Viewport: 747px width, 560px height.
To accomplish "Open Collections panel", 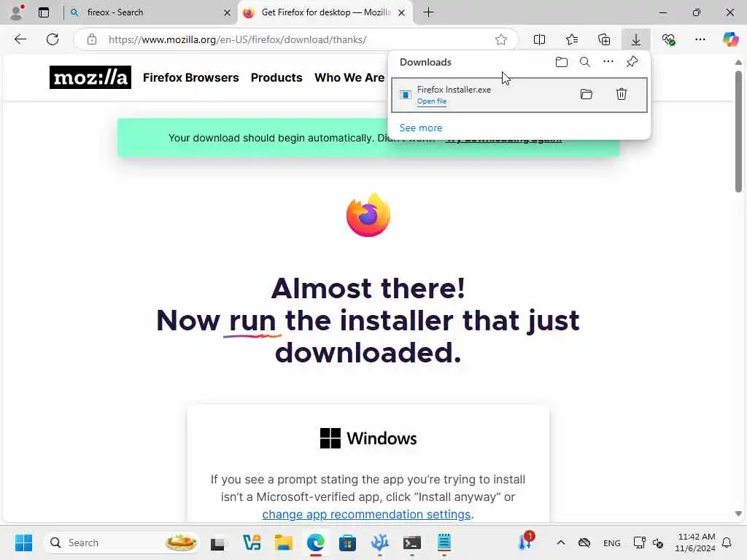I will 604,39.
